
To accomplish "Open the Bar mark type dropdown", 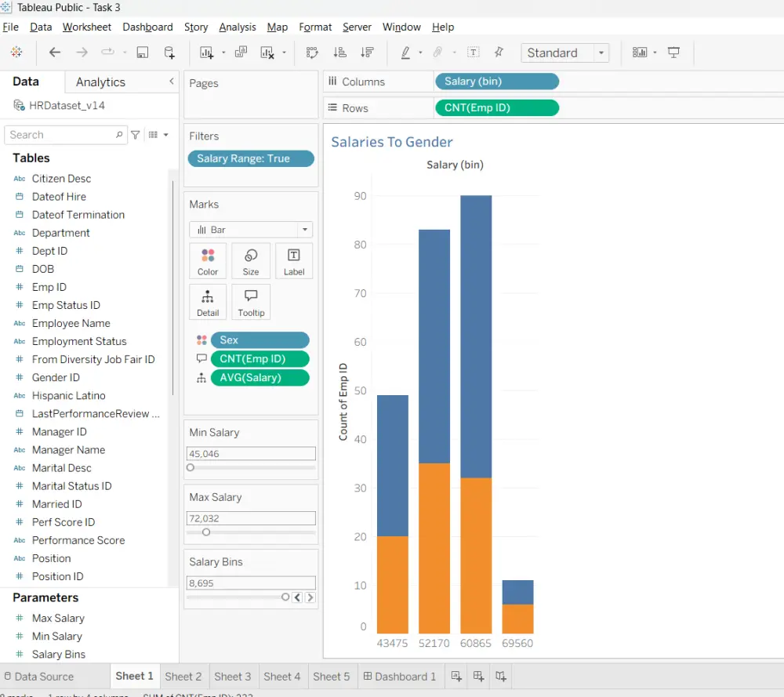I will click(304, 230).
